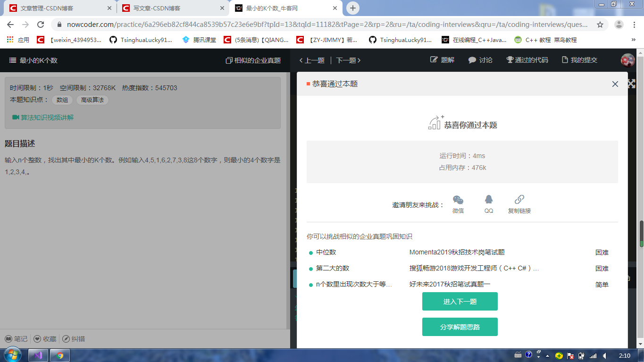
Task: Open the problem list hamburger menu
Action: coord(12,60)
